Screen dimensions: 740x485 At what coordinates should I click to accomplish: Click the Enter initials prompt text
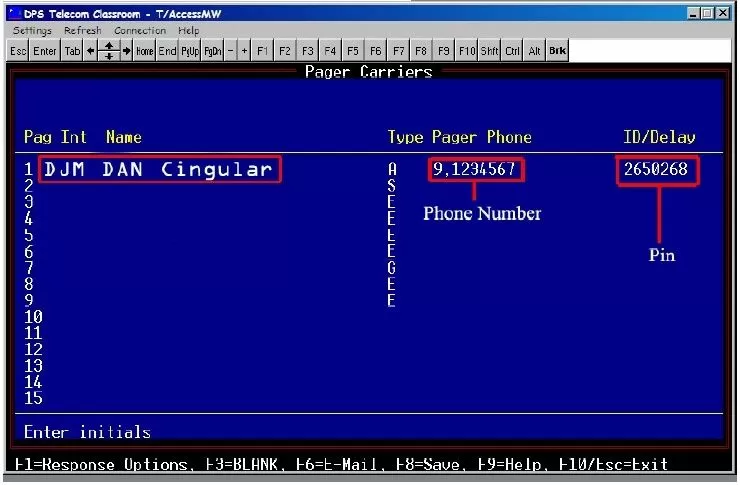[87, 432]
